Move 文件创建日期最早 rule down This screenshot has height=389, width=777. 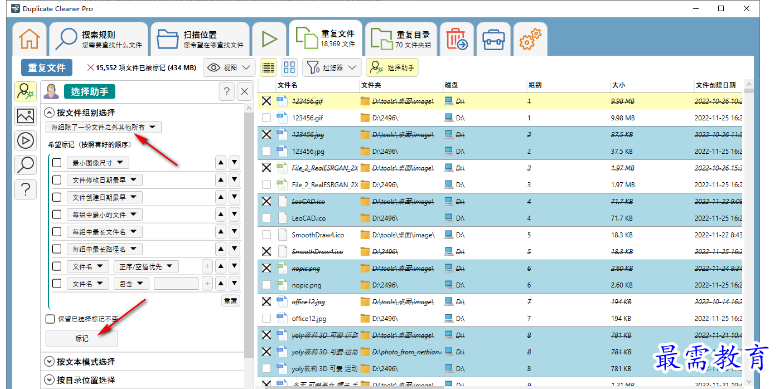(x=234, y=197)
